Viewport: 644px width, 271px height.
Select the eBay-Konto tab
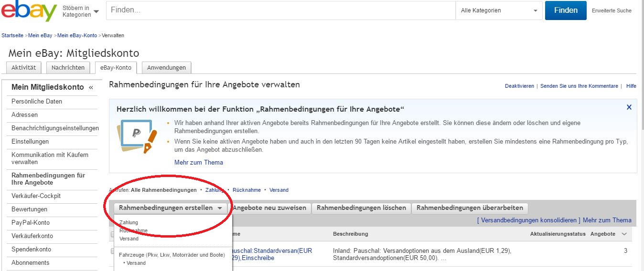click(x=116, y=68)
